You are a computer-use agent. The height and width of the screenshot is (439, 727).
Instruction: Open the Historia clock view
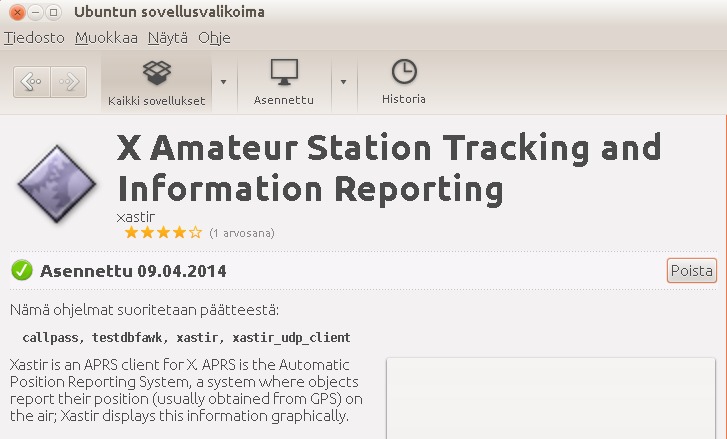point(404,82)
